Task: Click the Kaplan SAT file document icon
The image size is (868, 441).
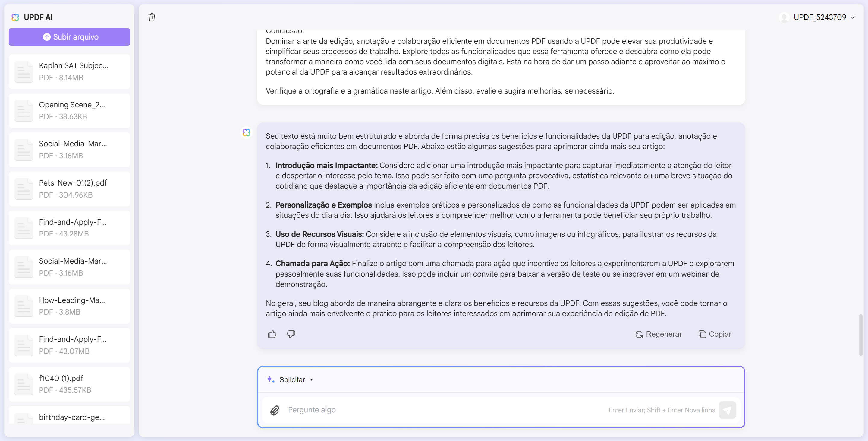Action: click(24, 71)
